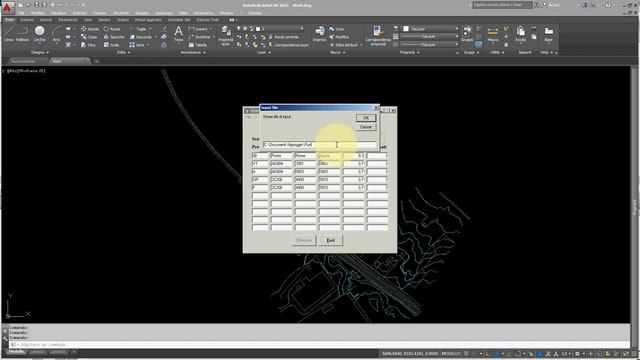
Task: Select the Polilinea tool
Action: click(22, 33)
